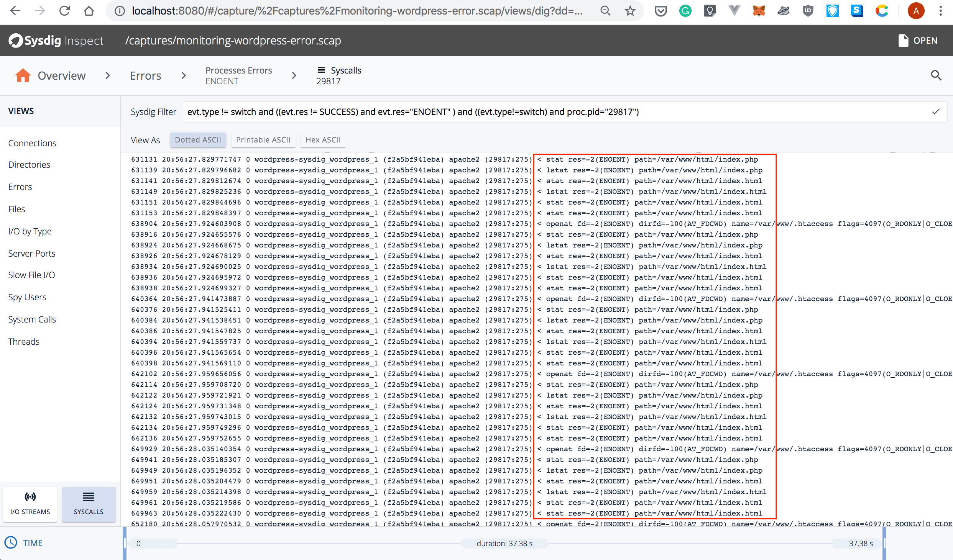
Task: Click the browser home icon
Action: pos(89,11)
